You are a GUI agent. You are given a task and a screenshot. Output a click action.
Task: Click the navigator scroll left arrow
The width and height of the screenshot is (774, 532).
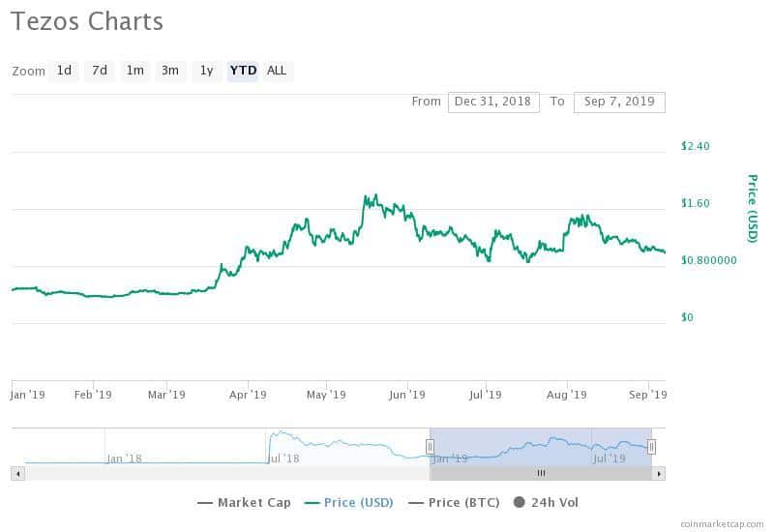[16, 473]
